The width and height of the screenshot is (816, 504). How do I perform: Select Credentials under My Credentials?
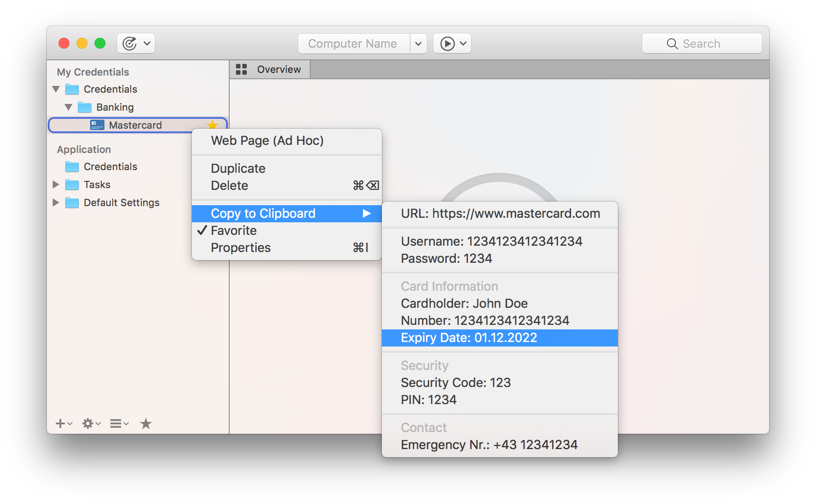pyautogui.click(x=110, y=89)
